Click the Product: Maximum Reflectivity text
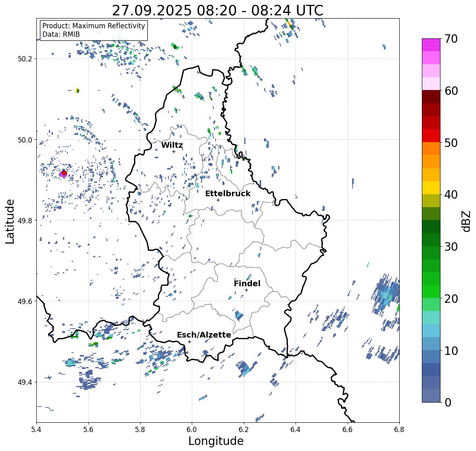The width and height of the screenshot is (476, 451). 94,26
